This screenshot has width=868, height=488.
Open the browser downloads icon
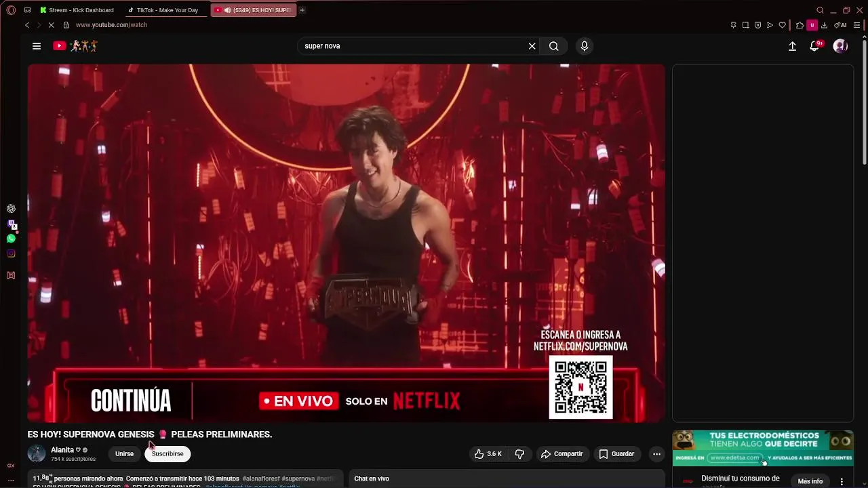[824, 25]
